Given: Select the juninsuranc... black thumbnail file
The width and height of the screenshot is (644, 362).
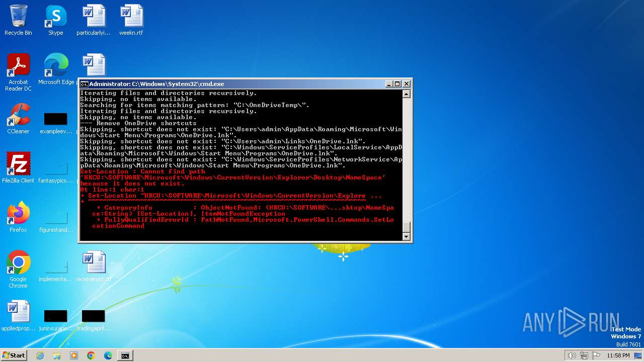Looking at the screenshot, I should point(56,320).
